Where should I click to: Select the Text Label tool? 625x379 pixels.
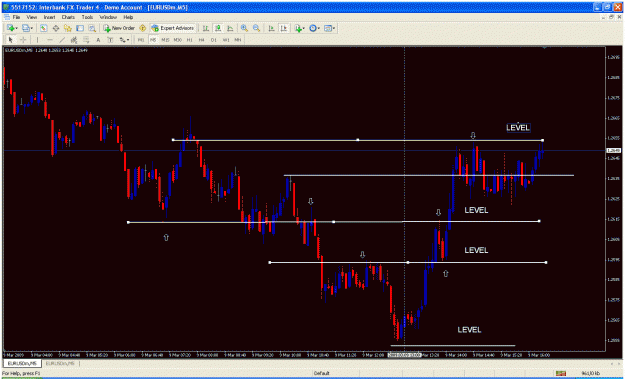(110, 40)
